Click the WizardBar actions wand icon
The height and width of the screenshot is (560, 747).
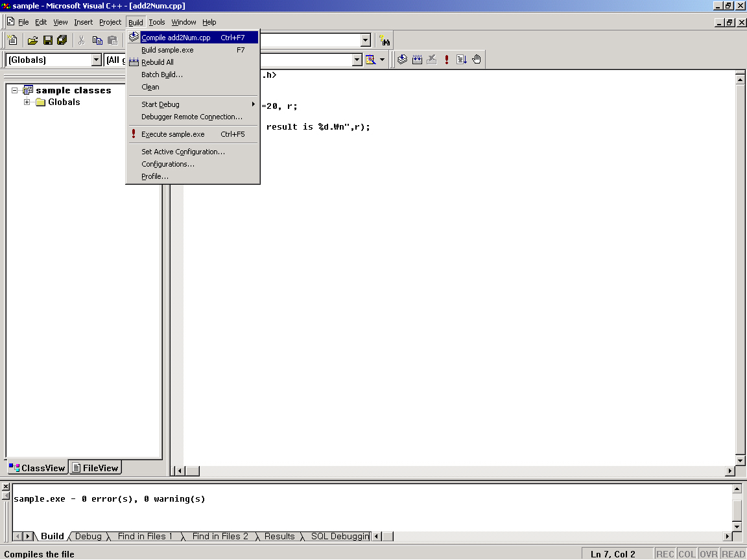point(370,60)
